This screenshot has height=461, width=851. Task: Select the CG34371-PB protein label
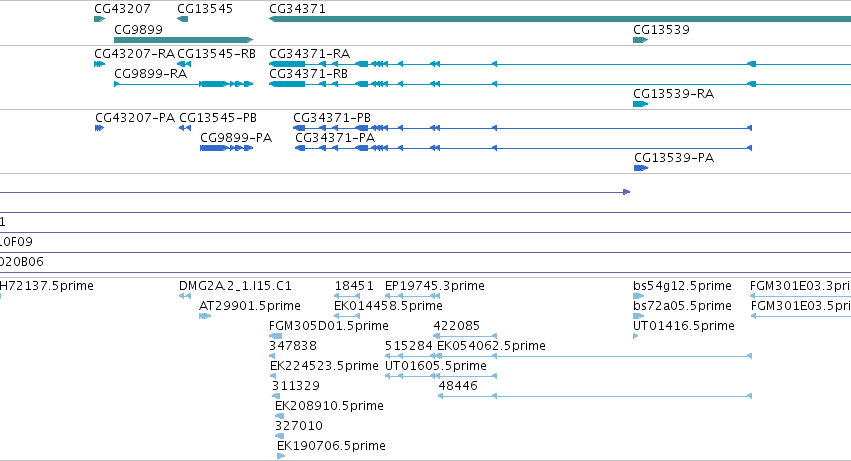332,118
